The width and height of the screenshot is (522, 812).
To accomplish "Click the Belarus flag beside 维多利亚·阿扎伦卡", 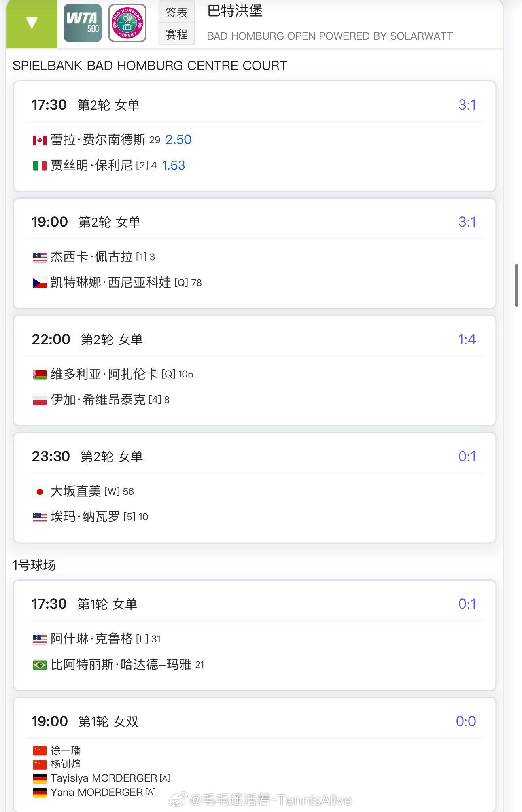I will 40,374.
